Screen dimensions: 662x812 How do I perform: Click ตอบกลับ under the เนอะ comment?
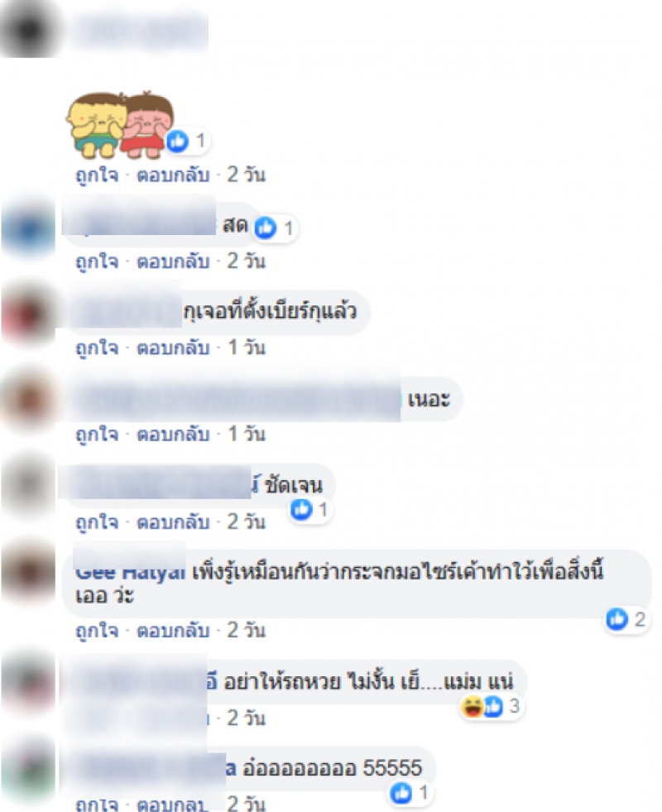(173, 434)
